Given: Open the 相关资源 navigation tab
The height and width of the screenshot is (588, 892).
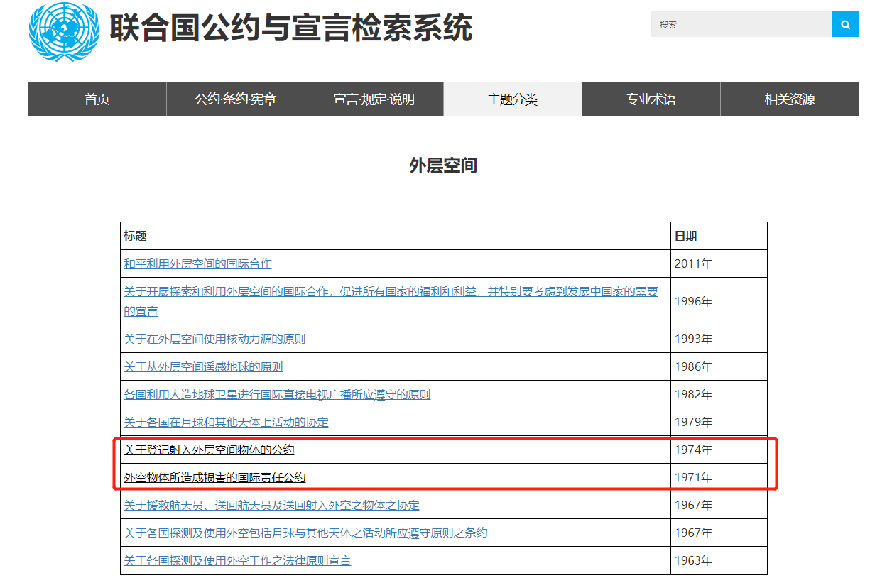Looking at the screenshot, I should [790, 99].
